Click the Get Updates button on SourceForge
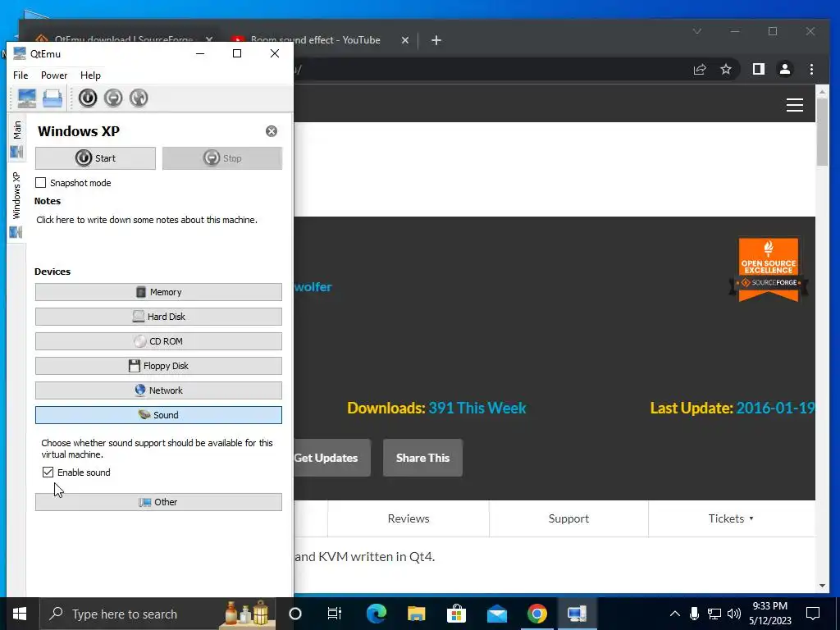Image resolution: width=840 pixels, height=630 pixels. tap(332, 458)
